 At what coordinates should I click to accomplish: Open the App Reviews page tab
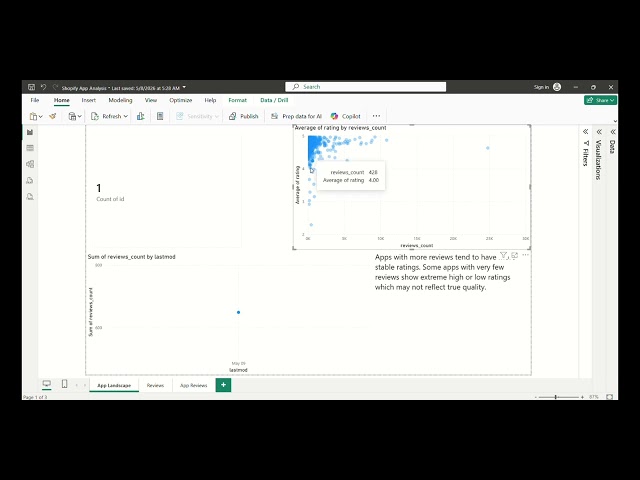pyautogui.click(x=193, y=385)
